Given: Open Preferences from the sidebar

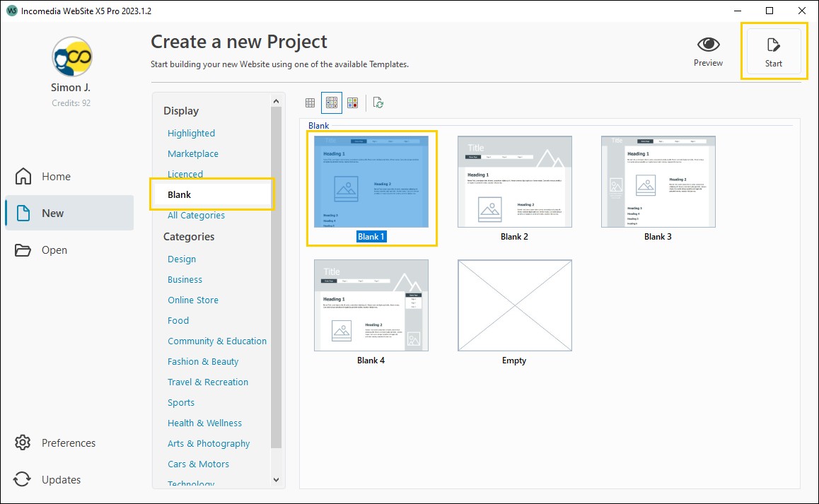Looking at the screenshot, I should [x=69, y=443].
